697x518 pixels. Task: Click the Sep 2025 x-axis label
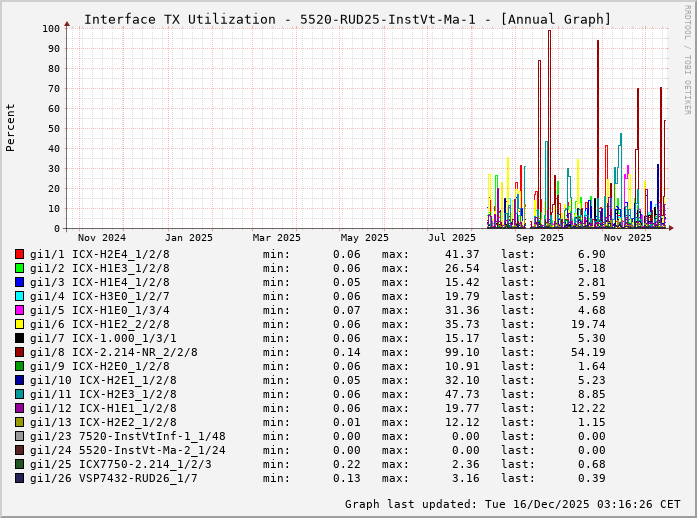540,238
